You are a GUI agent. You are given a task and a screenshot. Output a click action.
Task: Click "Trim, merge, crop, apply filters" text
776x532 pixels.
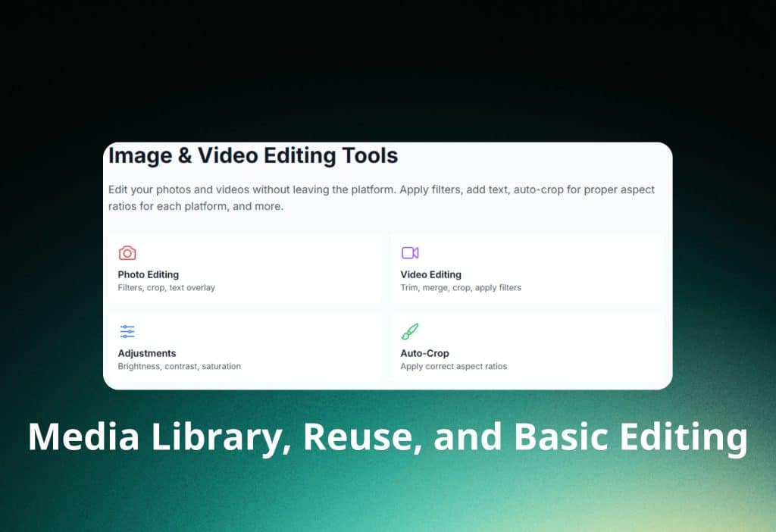pyautogui.click(x=461, y=287)
